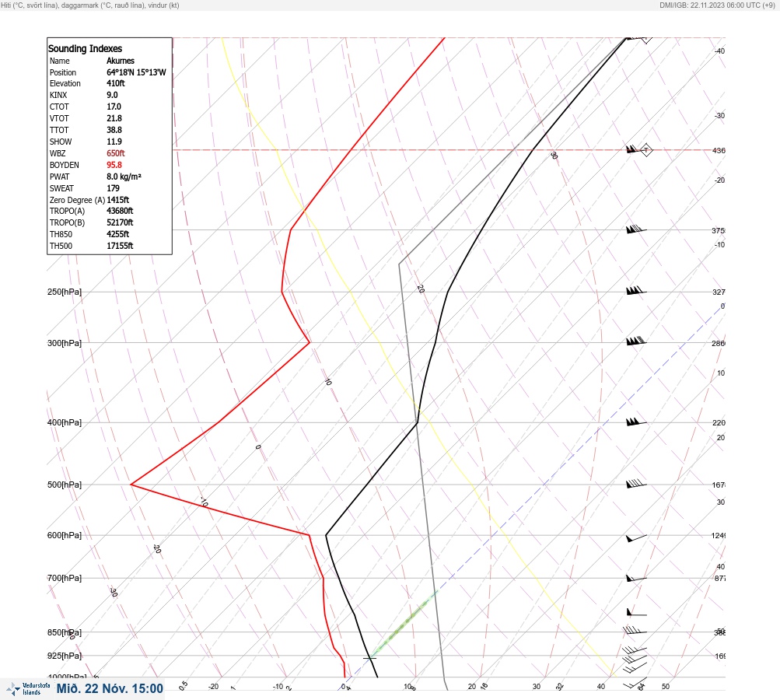Select the VTOT value 21.8
The width and height of the screenshot is (780, 700).
click(x=114, y=118)
